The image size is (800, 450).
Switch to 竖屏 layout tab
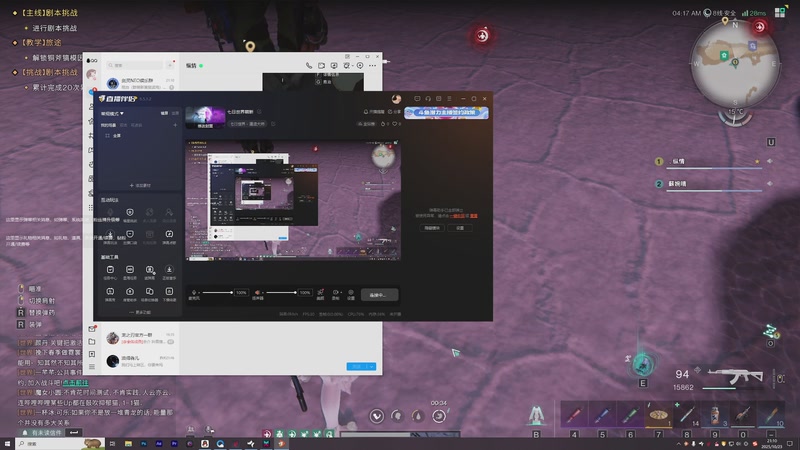click(x=175, y=113)
